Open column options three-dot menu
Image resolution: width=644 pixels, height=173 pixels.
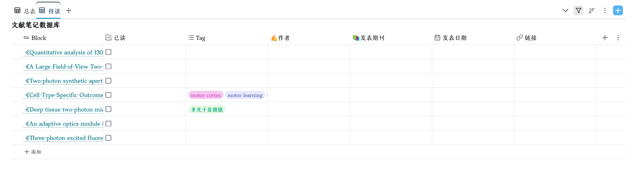(618, 38)
